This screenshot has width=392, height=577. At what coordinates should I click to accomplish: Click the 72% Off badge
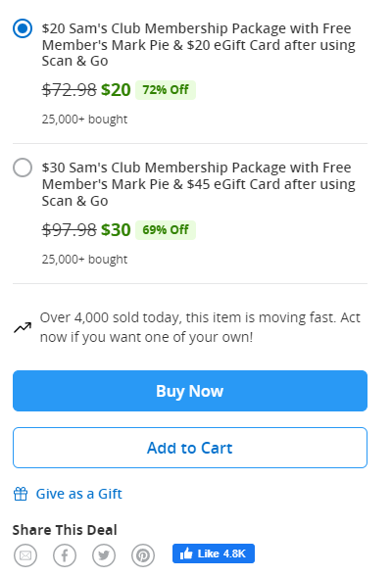(x=166, y=90)
